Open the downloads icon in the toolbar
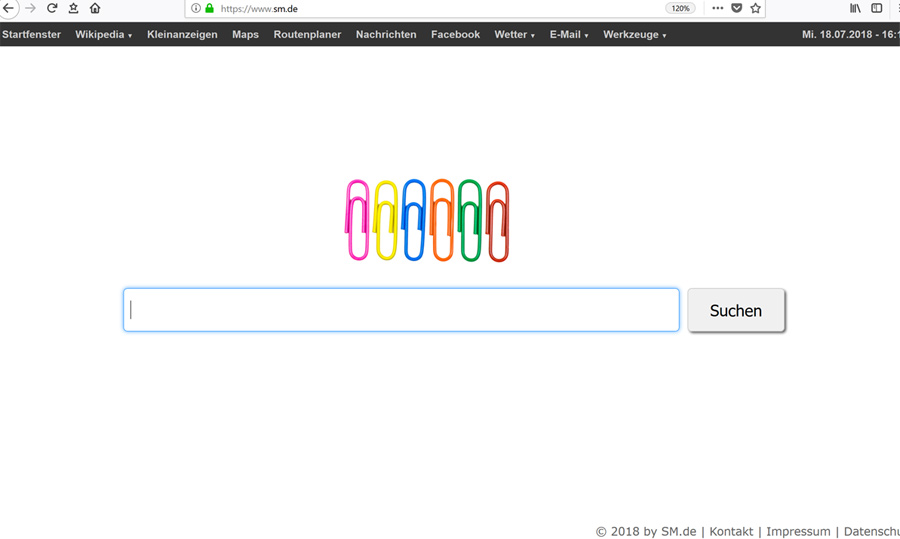Viewport: 900px width, 539px height. pos(73,8)
